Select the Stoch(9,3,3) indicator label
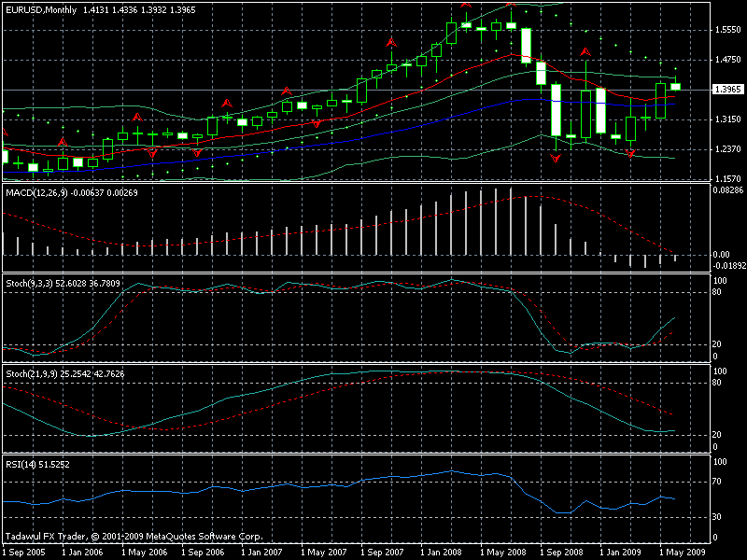747x560 pixels. (x=63, y=284)
